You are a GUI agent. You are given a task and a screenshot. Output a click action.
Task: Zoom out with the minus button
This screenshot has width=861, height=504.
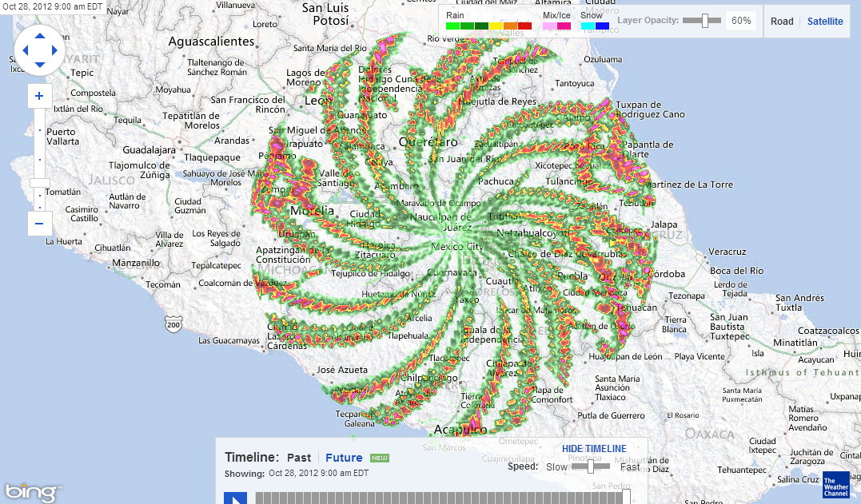pos(39,223)
